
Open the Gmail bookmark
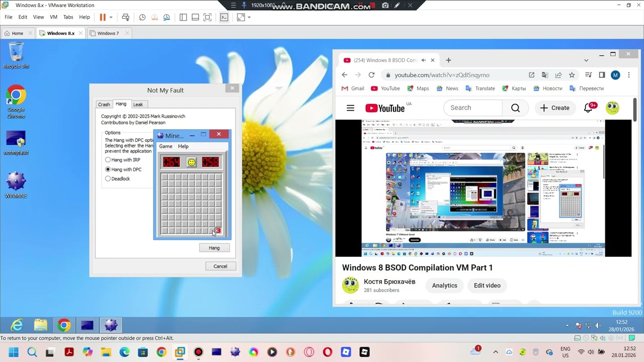point(353,88)
